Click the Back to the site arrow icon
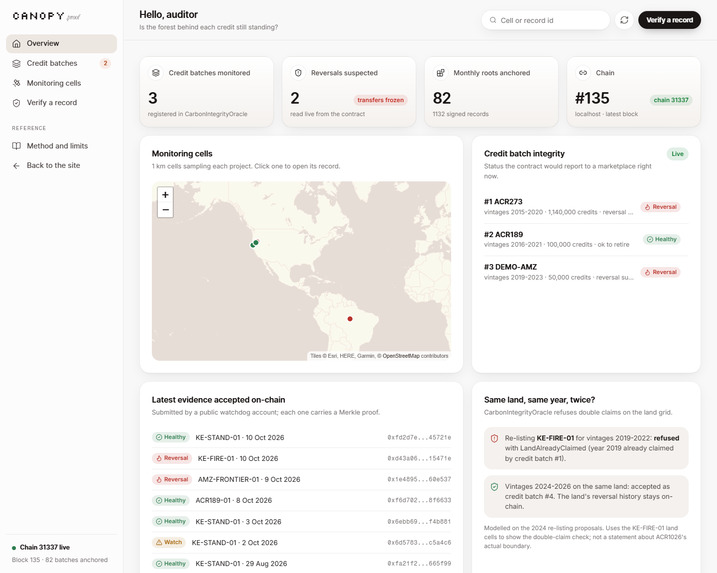The height and width of the screenshot is (573, 717). pyautogui.click(x=16, y=166)
